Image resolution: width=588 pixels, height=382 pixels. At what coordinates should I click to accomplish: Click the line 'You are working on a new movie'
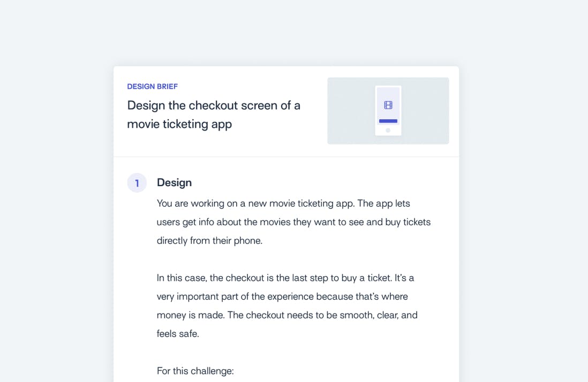[283, 203]
